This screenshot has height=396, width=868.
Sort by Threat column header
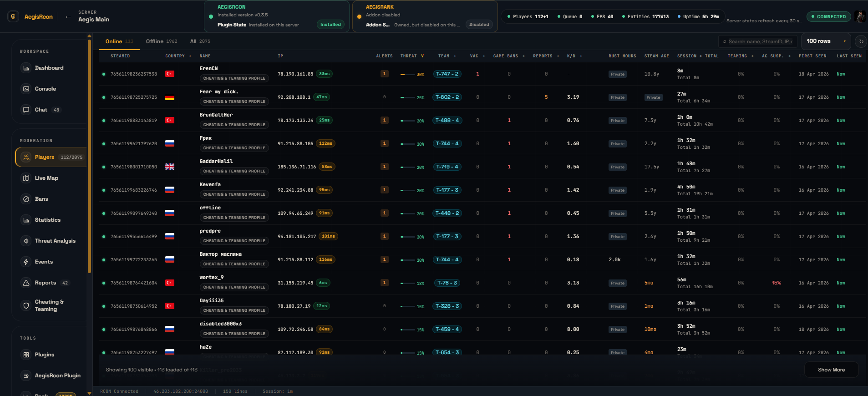pos(412,56)
